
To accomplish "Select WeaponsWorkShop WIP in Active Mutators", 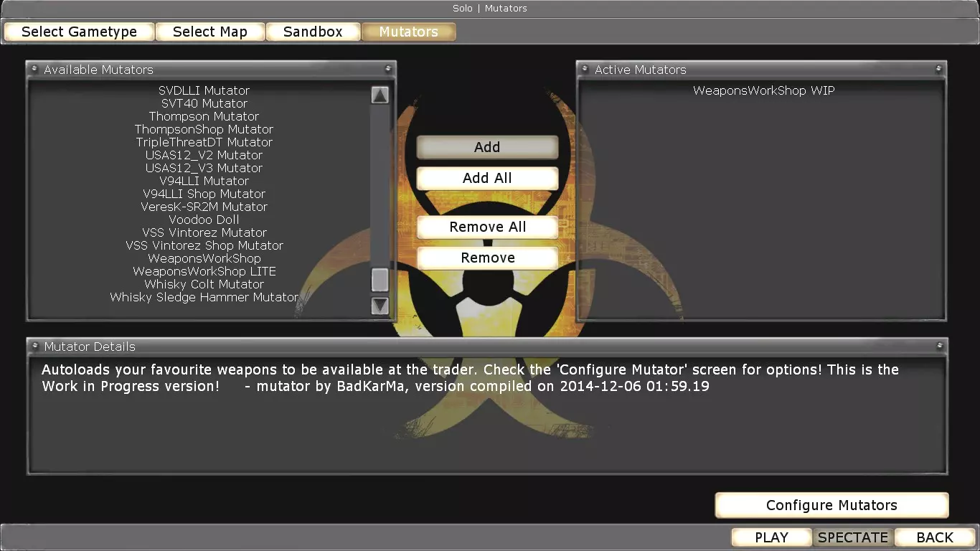I will (764, 90).
